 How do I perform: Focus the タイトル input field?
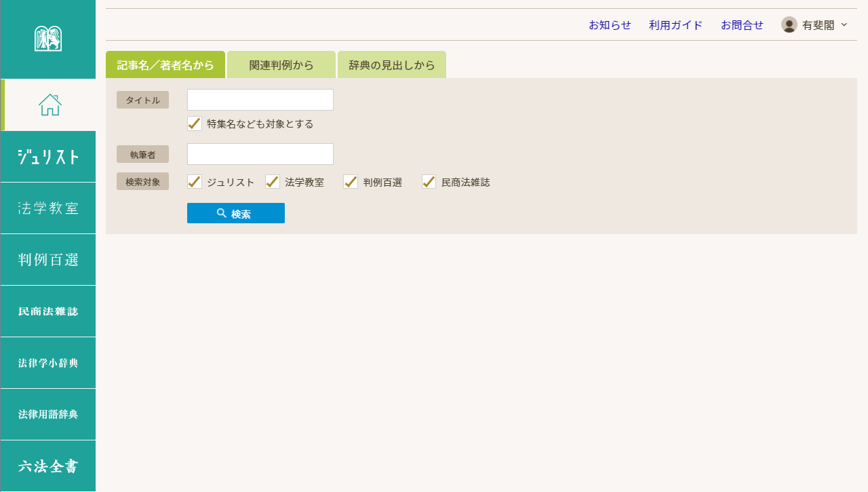click(x=260, y=100)
